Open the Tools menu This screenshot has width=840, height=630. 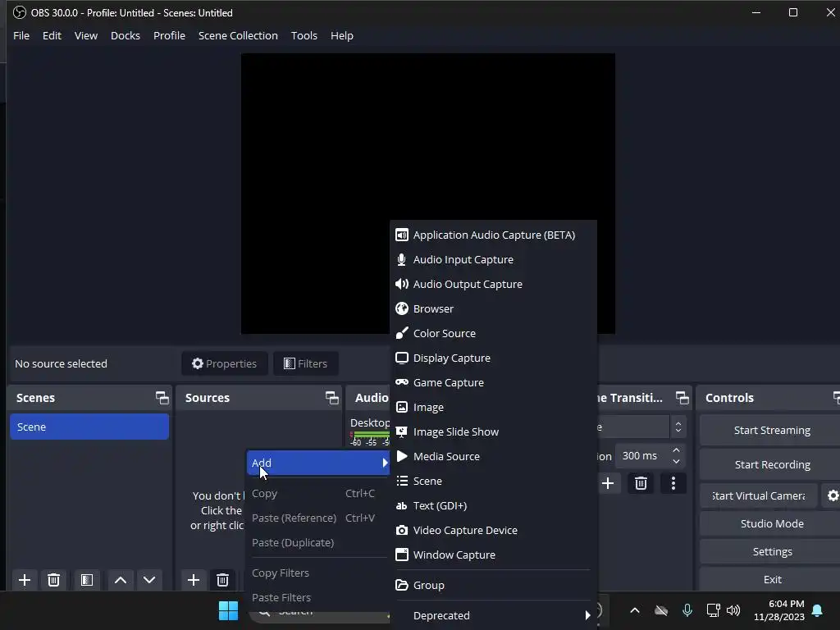304,36
